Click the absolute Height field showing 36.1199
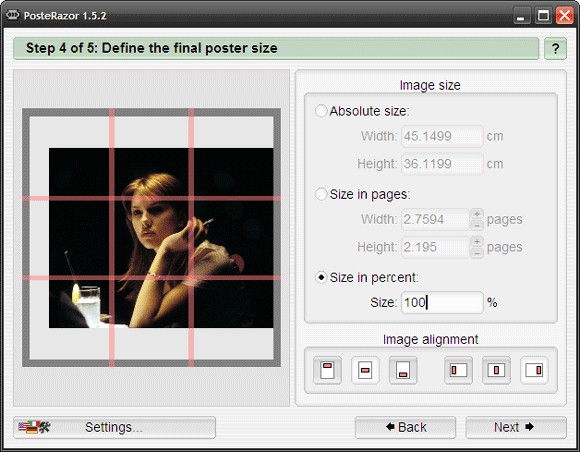 click(442, 164)
